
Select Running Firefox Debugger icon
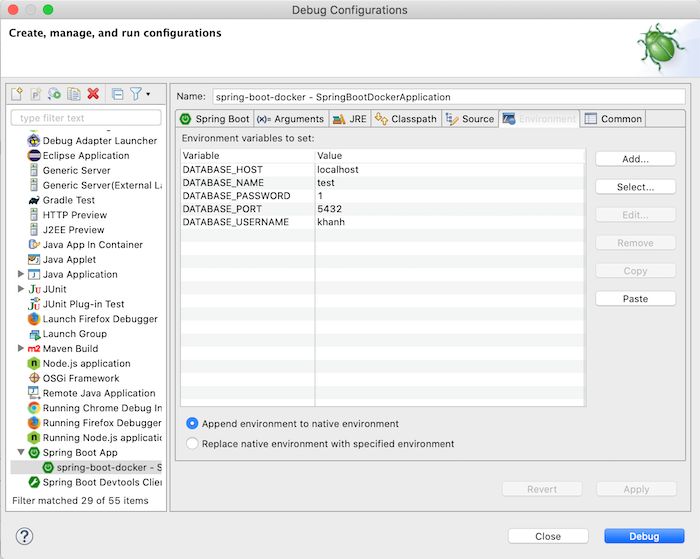(x=34, y=422)
